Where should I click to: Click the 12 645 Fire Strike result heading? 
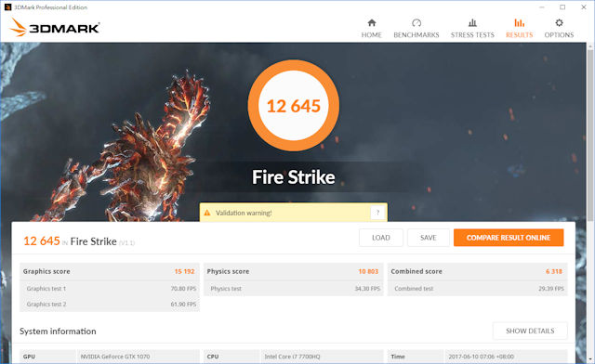tap(79, 241)
